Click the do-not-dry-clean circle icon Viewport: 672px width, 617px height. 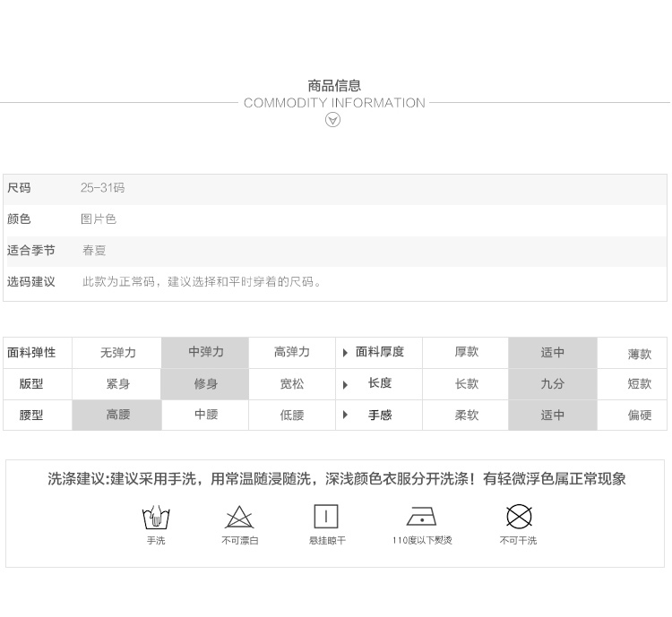pos(519,517)
